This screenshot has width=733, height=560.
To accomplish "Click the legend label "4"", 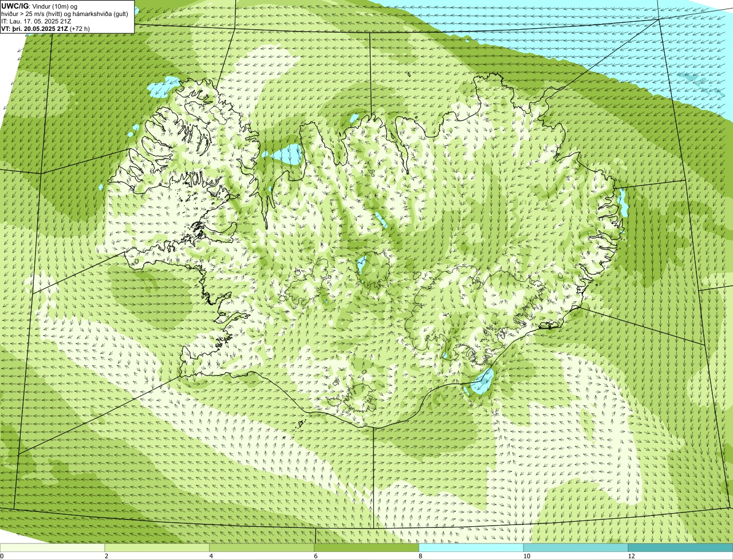I will 211,556.
